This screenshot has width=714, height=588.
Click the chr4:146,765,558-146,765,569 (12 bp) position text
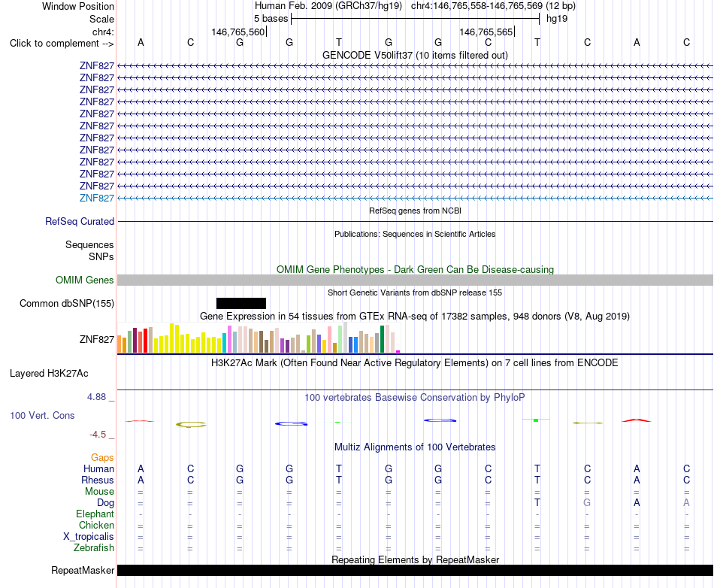(x=493, y=6)
